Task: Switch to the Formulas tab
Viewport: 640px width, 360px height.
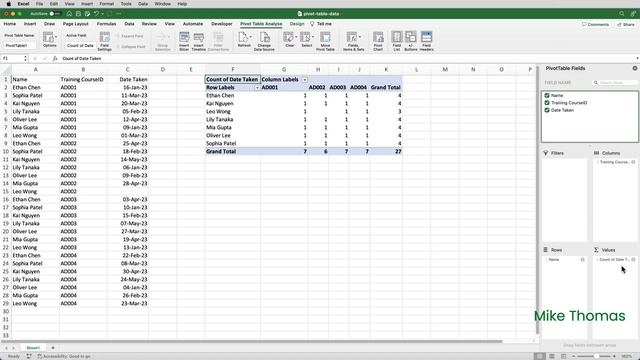Action: coord(107,24)
